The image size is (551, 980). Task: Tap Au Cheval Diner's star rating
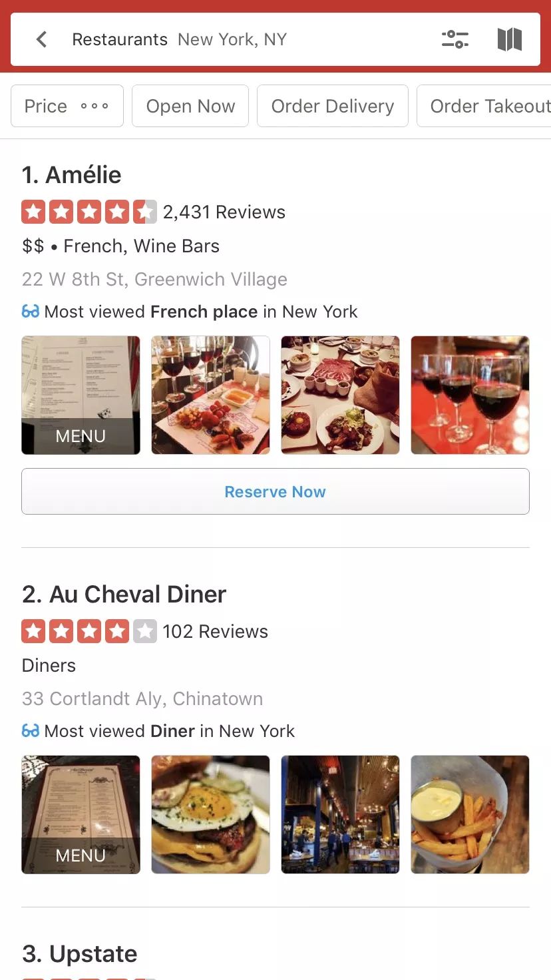coord(89,631)
